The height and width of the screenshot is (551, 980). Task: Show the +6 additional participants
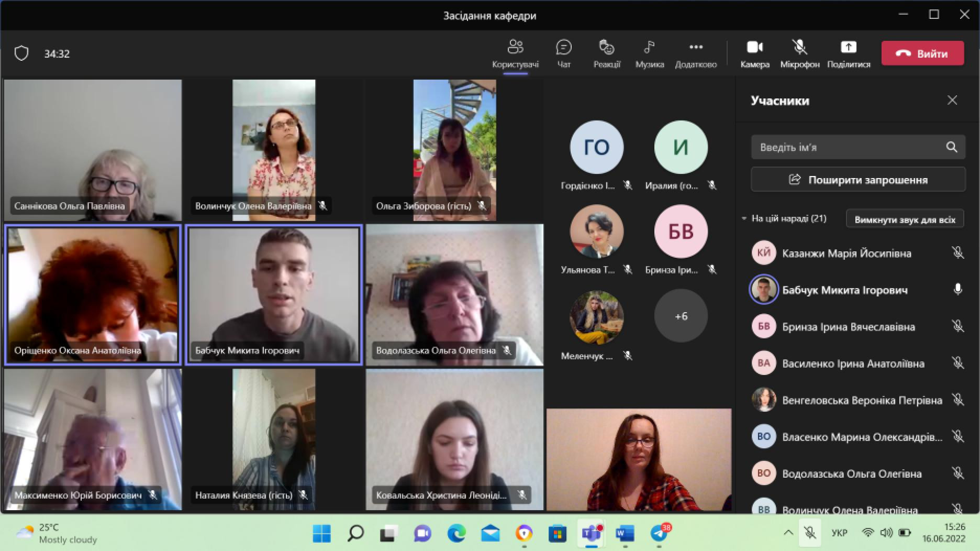[681, 316]
